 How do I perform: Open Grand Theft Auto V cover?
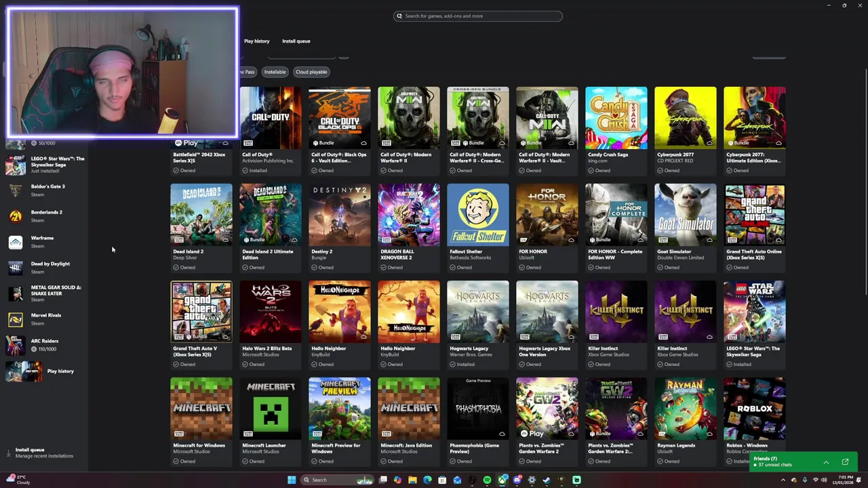pos(201,312)
